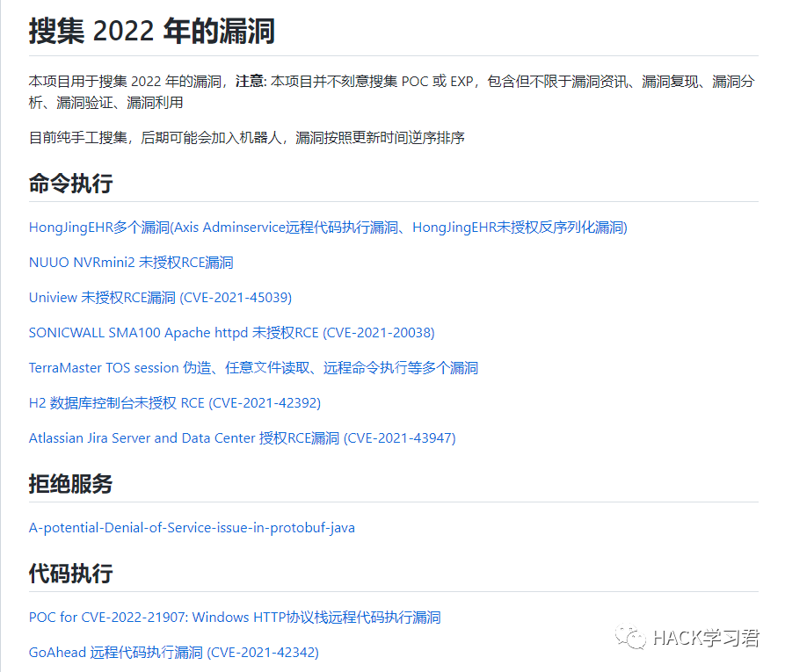Open GoAhead 远程代码执行漏洞 CVE-2021-42342 link
The height and width of the screenshot is (672, 785).
174,653
